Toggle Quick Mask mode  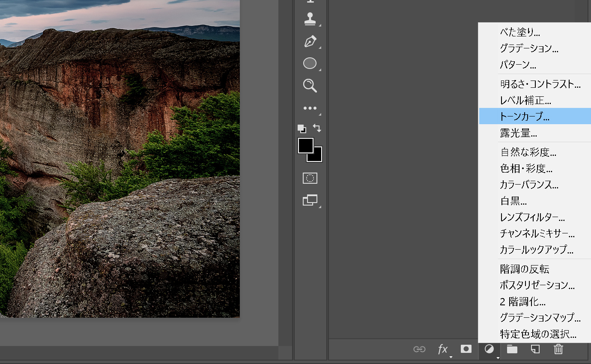pyautogui.click(x=310, y=178)
